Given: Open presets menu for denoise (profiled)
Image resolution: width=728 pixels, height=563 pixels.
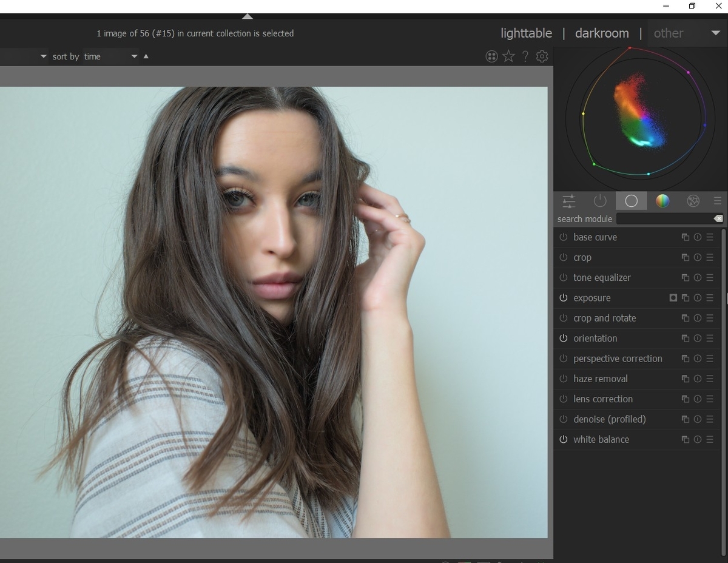Looking at the screenshot, I should (710, 419).
